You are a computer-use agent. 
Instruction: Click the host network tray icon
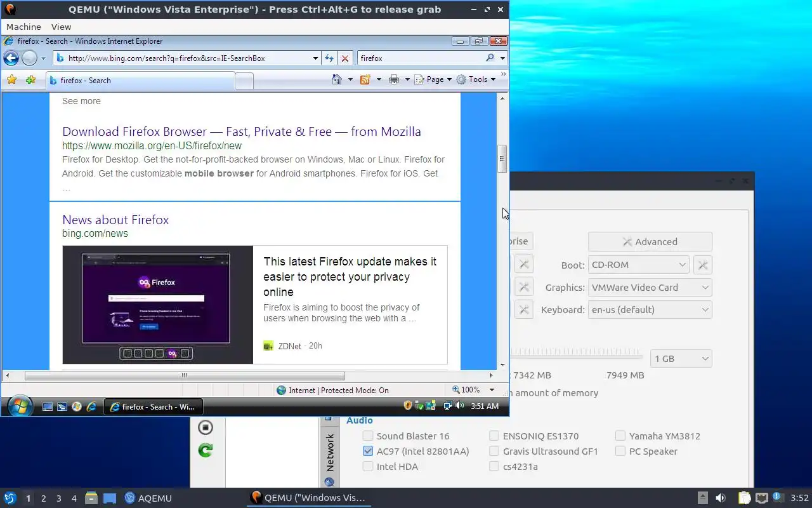point(761,498)
